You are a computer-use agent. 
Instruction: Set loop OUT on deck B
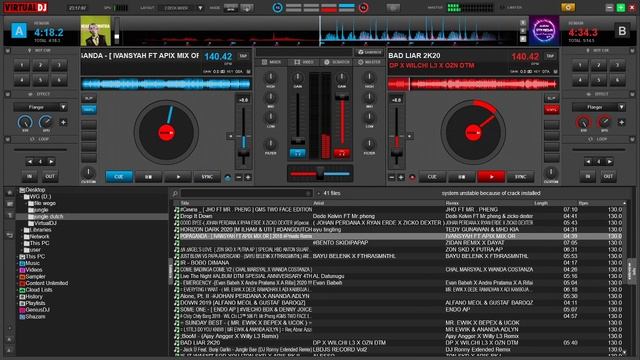pos(608,176)
